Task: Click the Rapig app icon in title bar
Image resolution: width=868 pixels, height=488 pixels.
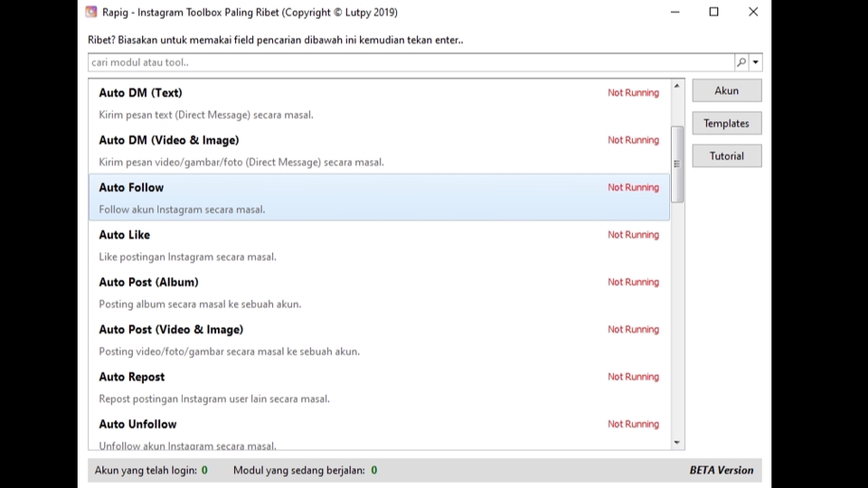Action: (91, 12)
